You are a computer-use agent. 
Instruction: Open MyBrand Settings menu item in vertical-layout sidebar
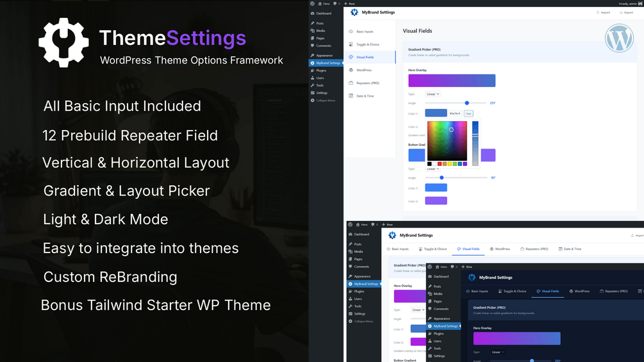[326, 63]
